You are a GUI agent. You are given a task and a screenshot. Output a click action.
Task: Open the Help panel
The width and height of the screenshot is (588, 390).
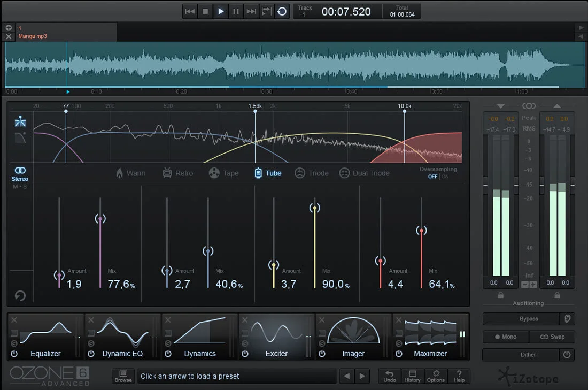click(459, 376)
